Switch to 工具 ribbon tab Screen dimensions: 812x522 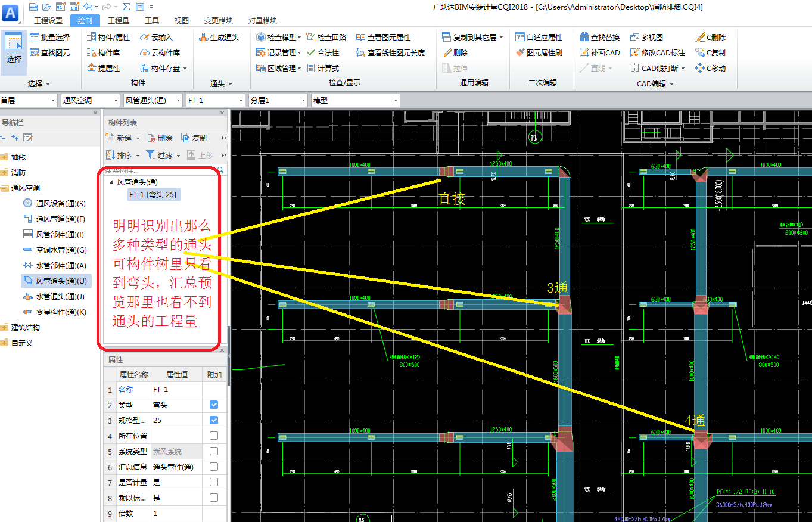152,21
